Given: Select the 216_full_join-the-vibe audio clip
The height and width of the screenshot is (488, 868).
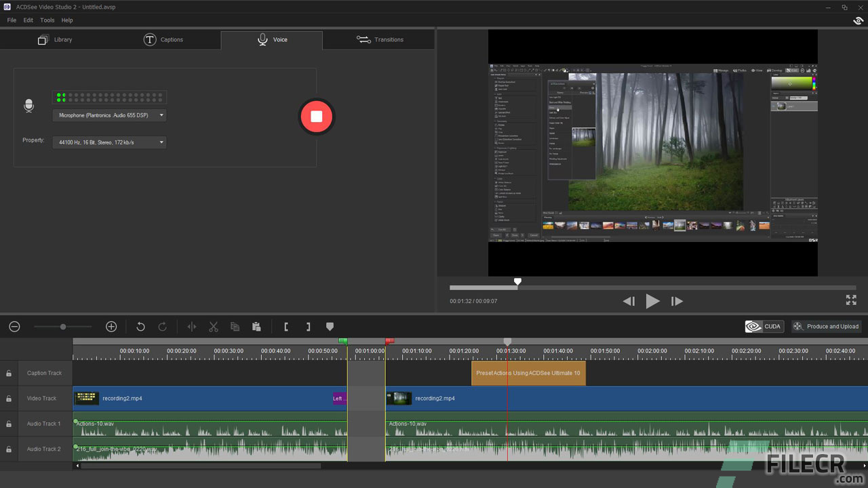Looking at the screenshot, I should click(x=210, y=449).
